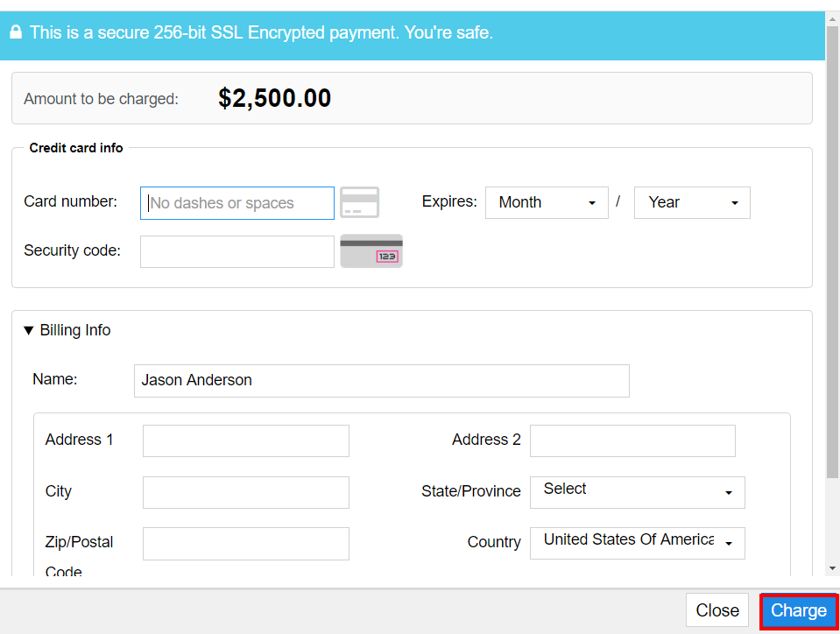Click the $2,500.00 amount text
Image resolution: width=840 pixels, height=634 pixels.
(274, 98)
